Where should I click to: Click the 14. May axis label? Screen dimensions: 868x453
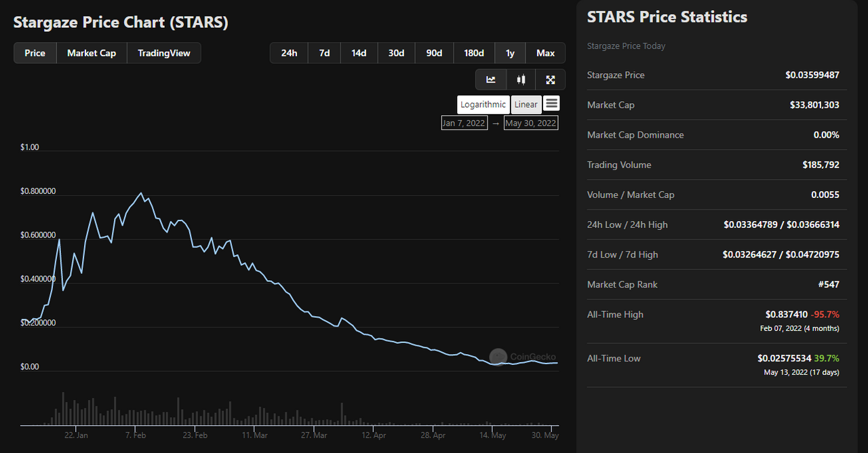coord(492,435)
